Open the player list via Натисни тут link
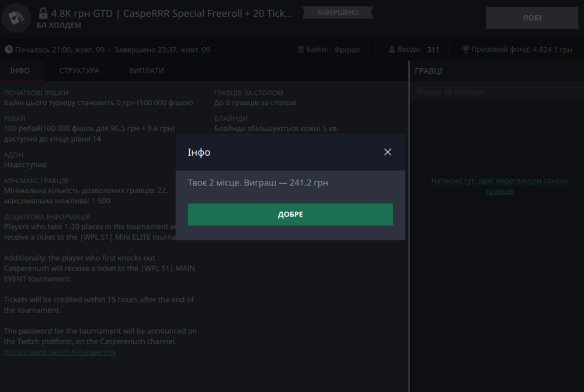Viewport: 584px width, 392px height. pyautogui.click(x=499, y=185)
